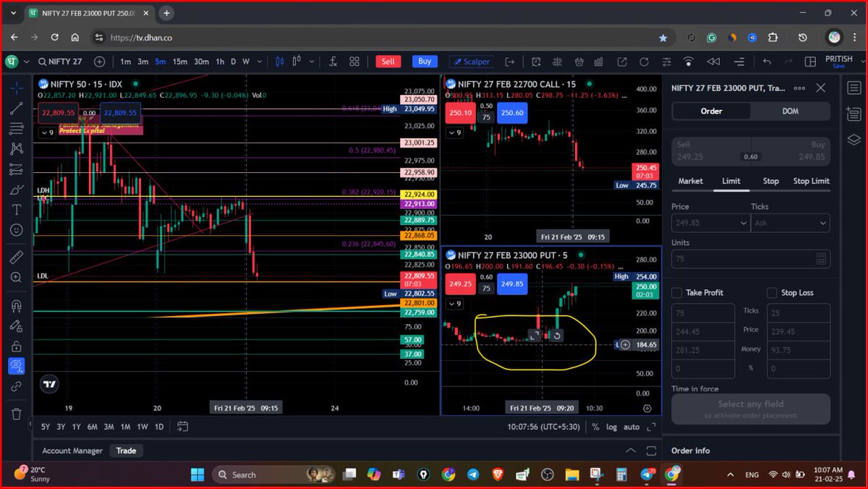Toggle log scale mode

(x=612, y=427)
